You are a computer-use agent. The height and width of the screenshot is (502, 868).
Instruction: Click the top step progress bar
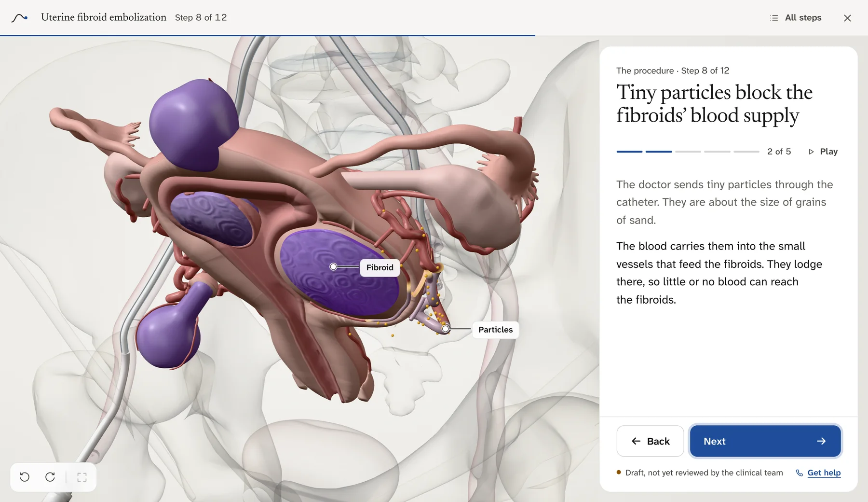[x=434, y=35]
